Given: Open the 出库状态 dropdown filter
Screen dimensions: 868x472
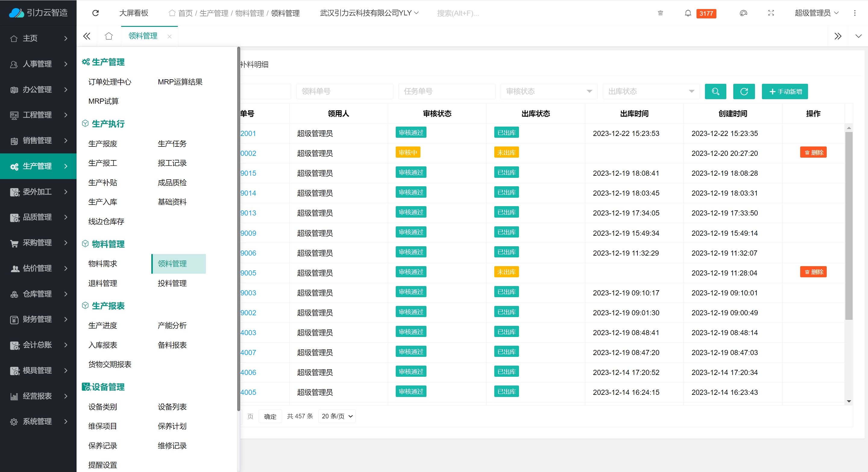Looking at the screenshot, I should [651, 91].
